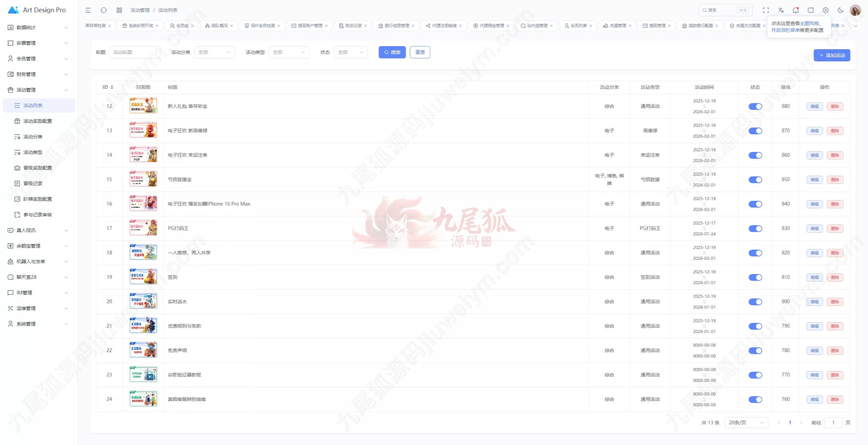Click the 活动标题 title input field
This screenshot has height=445, width=868.
coord(135,52)
